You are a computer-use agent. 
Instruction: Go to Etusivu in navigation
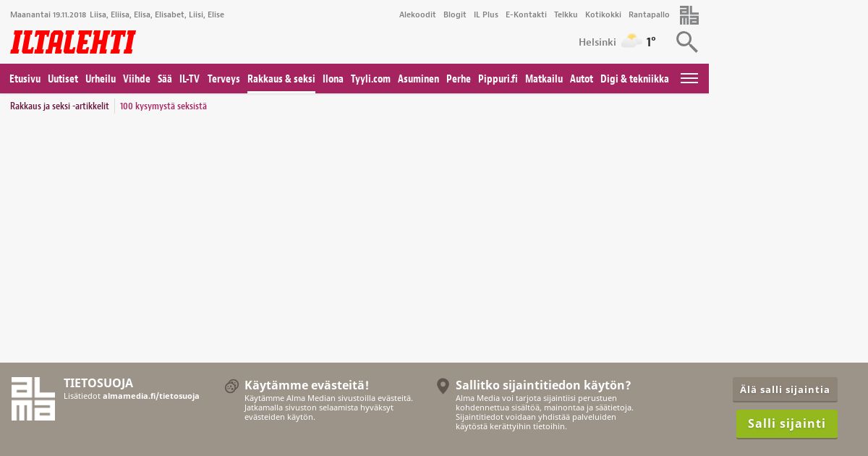pos(25,79)
